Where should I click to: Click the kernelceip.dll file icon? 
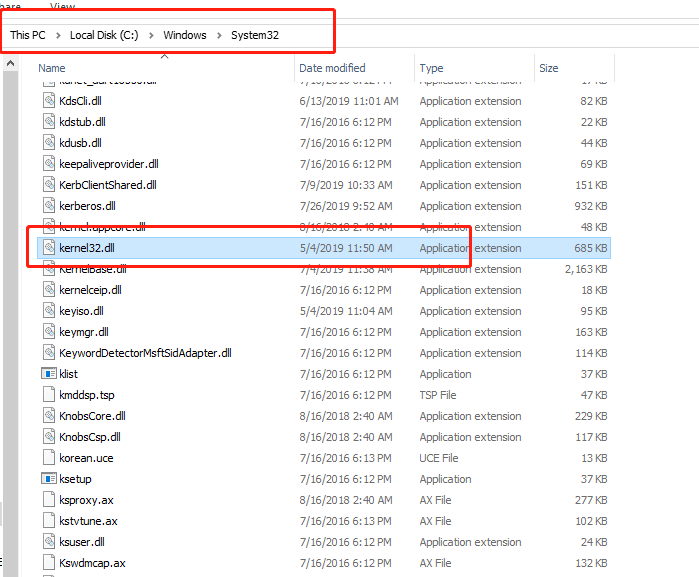pyautogui.click(x=49, y=289)
